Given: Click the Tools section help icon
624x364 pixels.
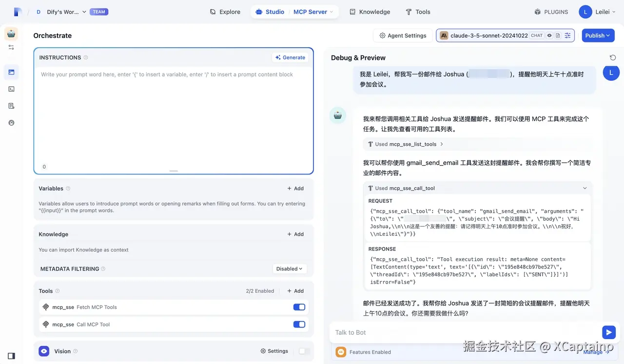Looking at the screenshot, I should point(58,291).
